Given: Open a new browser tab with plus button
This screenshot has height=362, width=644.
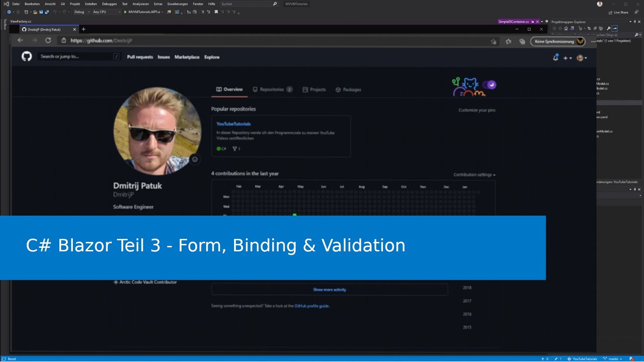Looking at the screenshot, I should (x=84, y=30).
